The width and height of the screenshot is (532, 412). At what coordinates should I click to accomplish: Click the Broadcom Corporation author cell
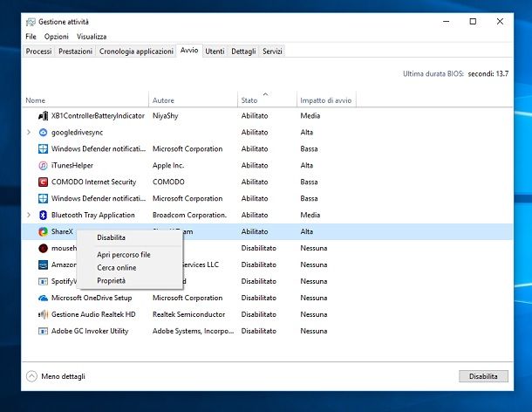point(189,215)
